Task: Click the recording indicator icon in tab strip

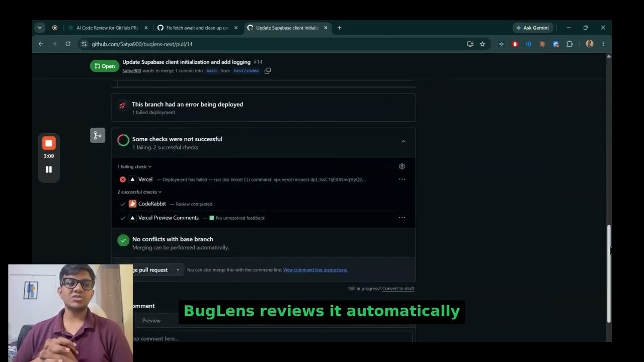Action: [x=55, y=28]
